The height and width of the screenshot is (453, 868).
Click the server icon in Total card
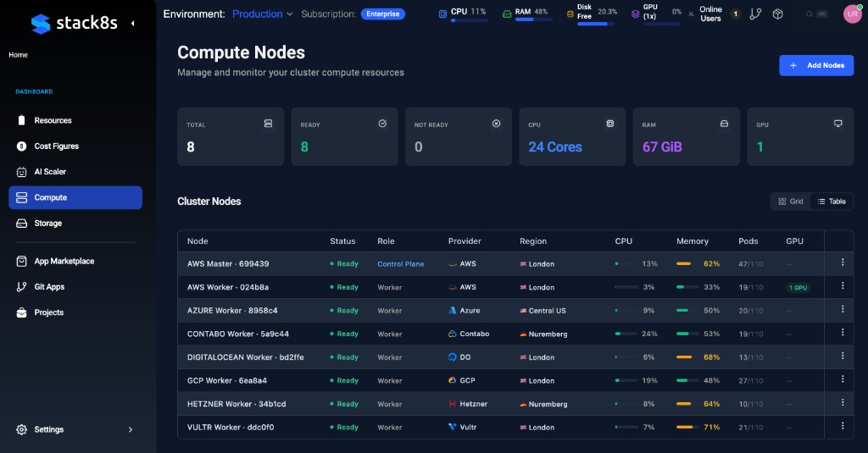click(x=268, y=124)
